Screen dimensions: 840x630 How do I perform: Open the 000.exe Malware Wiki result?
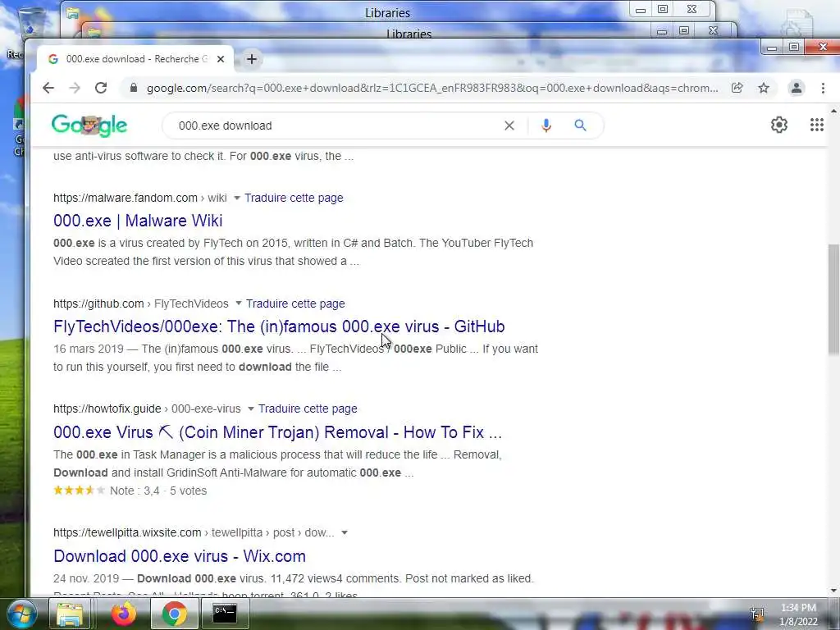click(x=138, y=221)
